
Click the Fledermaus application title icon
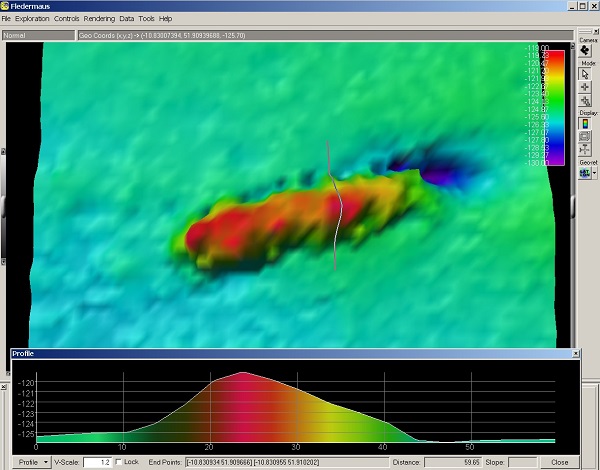[x=5, y=6]
